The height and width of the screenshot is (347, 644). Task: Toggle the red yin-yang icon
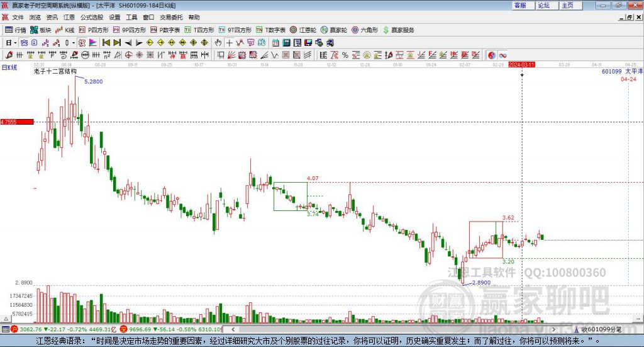[492, 55]
